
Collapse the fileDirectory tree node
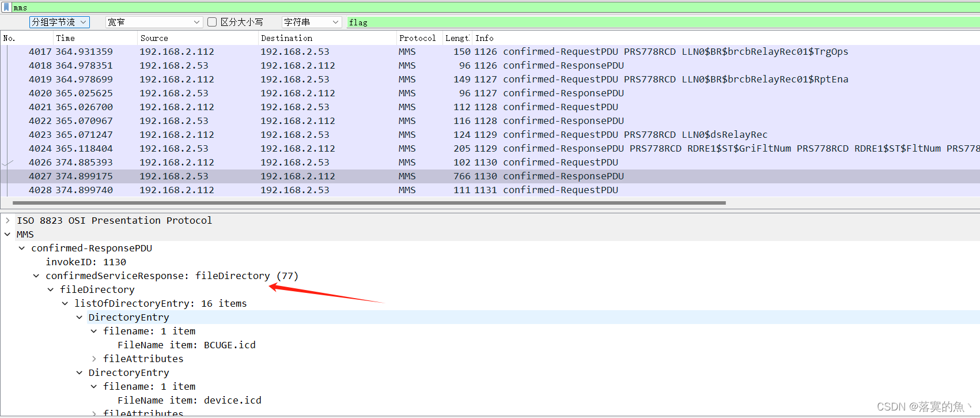point(51,289)
